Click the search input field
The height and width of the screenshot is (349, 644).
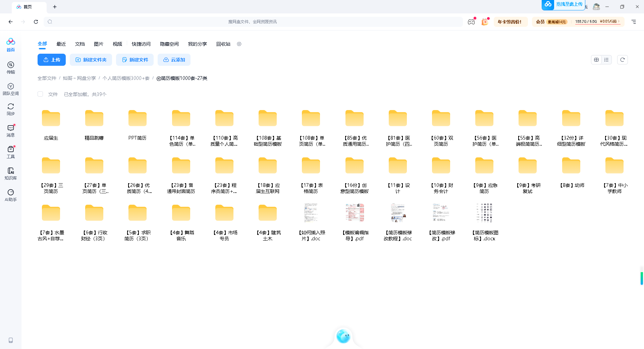[253, 22]
